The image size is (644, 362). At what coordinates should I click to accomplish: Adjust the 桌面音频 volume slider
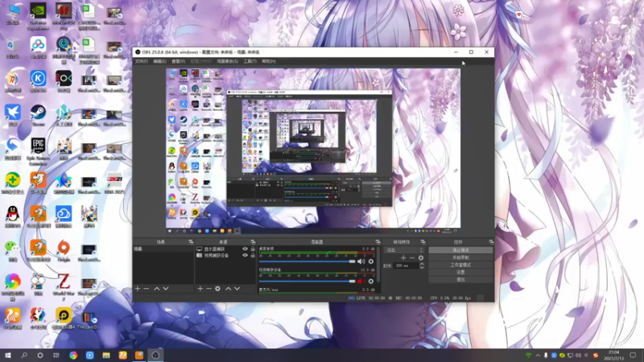pos(308,261)
